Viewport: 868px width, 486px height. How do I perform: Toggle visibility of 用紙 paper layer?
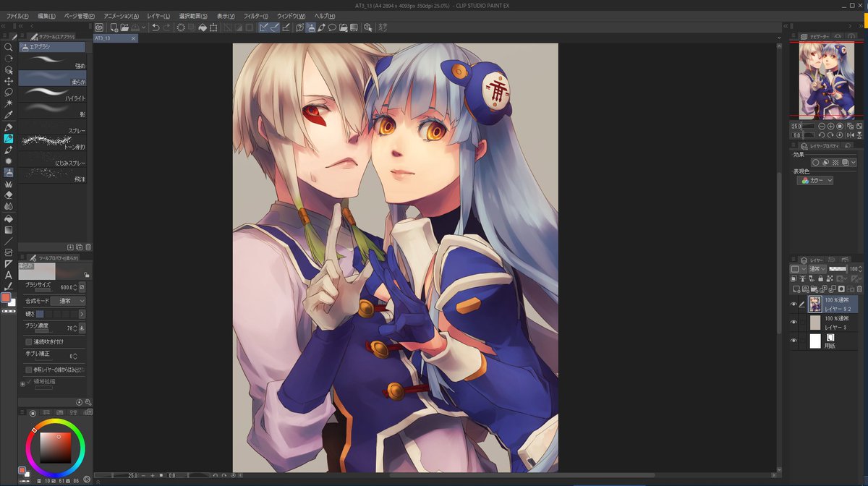coord(793,341)
